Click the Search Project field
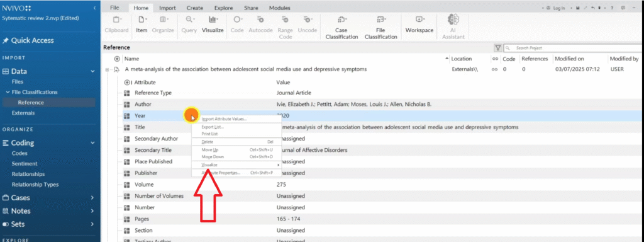Screen dimensions: 644x242 (573, 48)
